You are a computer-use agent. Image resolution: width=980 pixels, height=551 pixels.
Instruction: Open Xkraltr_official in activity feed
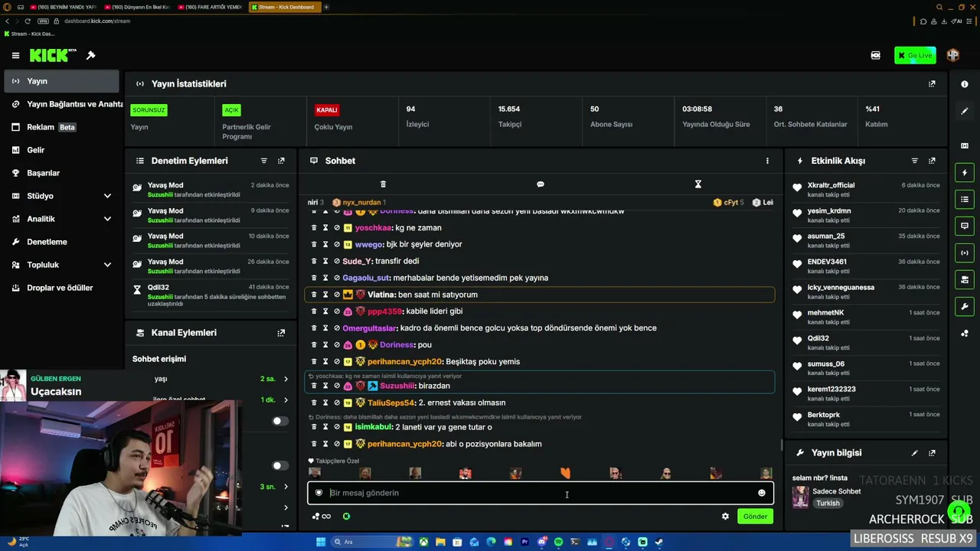pyautogui.click(x=831, y=185)
